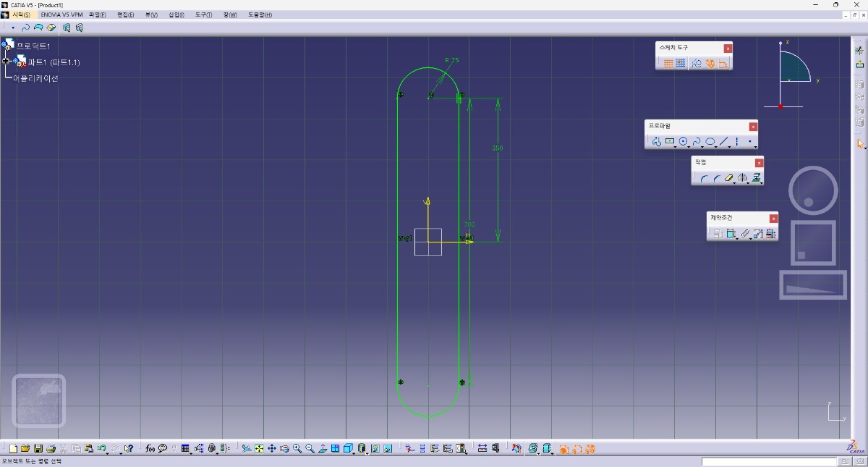Click the command input field in status bar
This screenshot has width=868, height=467.
click(x=769, y=461)
